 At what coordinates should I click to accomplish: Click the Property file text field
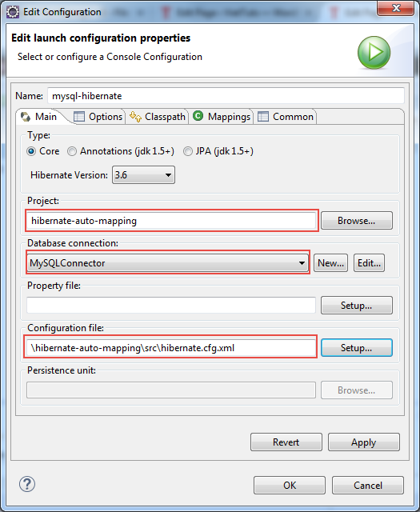coord(171,306)
